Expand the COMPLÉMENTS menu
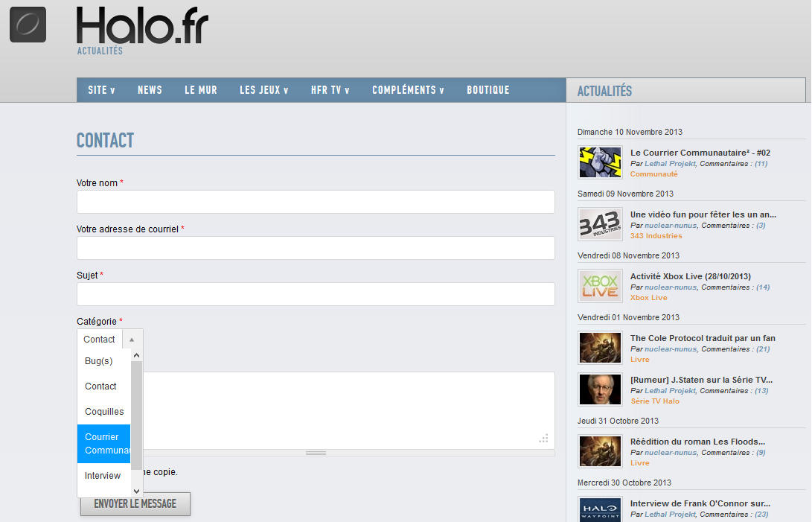The width and height of the screenshot is (812, 522). (x=408, y=90)
